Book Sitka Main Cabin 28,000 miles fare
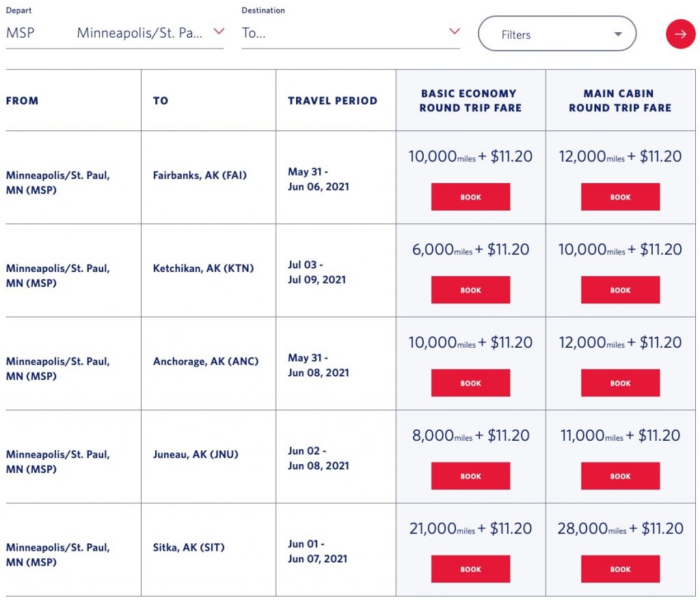The image size is (700, 600). click(620, 569)
